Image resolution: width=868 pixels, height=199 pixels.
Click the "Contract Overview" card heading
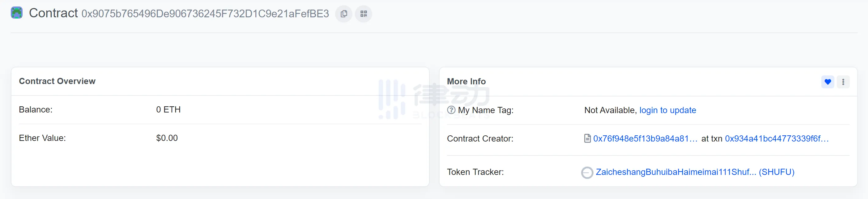point(57,81)
